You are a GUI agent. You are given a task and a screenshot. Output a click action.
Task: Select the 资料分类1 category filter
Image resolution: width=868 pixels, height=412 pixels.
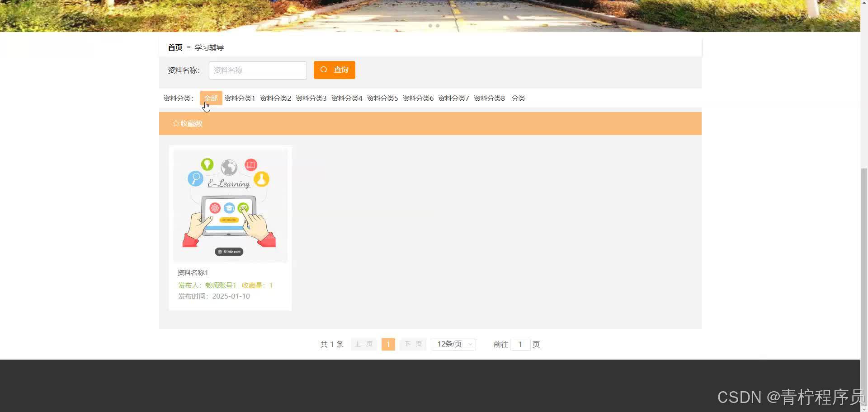click(239, 98)
